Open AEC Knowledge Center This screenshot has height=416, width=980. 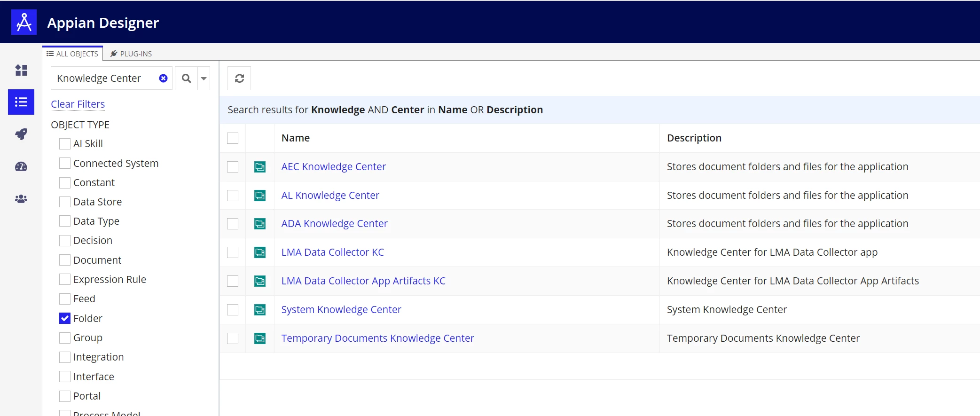pyautogui.click(x=334, y=167)
